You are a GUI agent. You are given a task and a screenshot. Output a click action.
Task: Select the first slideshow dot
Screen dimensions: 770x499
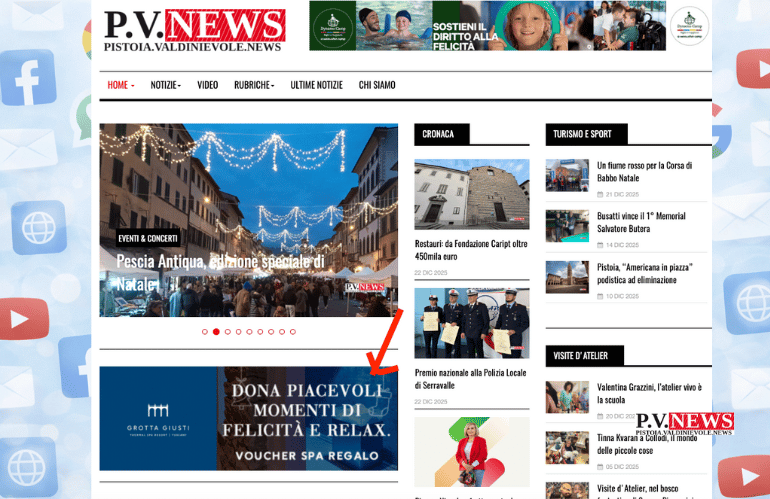coord(205,332)
